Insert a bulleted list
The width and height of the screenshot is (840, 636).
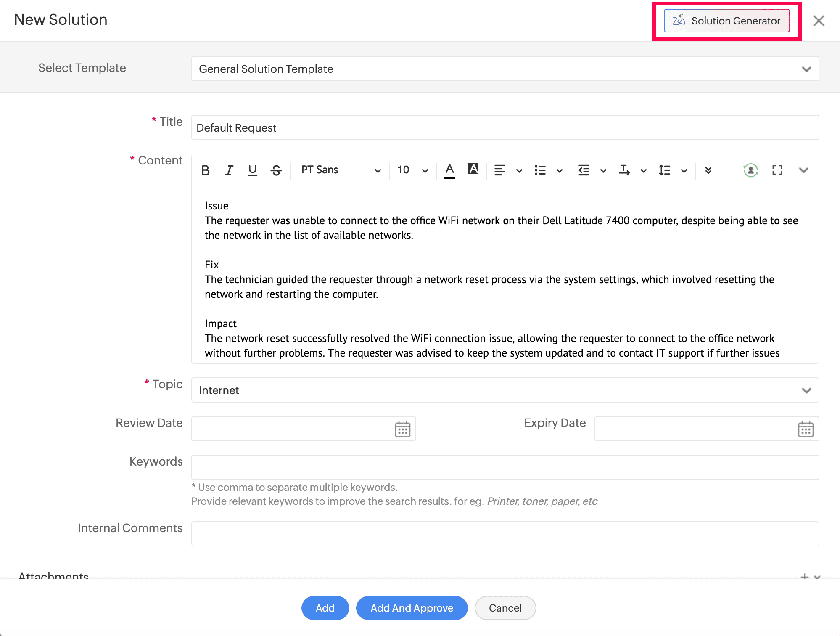[540, 170]
